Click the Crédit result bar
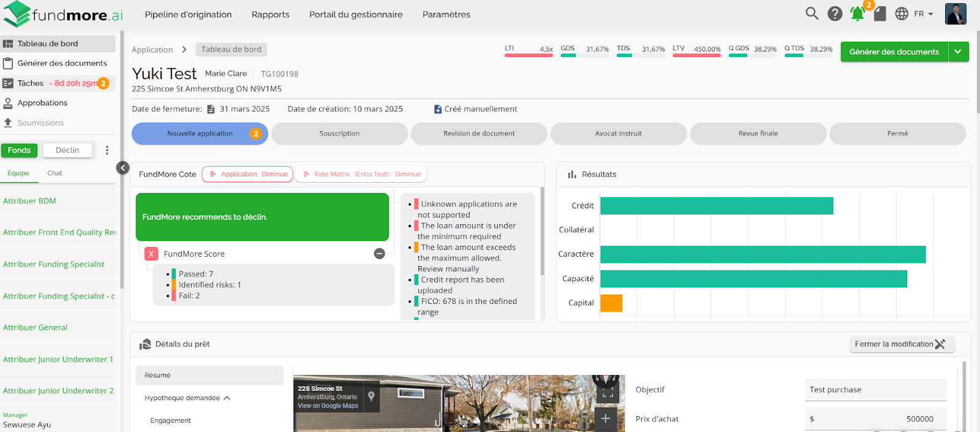Viewport: 980px width, 432px height. (x=717, y=206)
